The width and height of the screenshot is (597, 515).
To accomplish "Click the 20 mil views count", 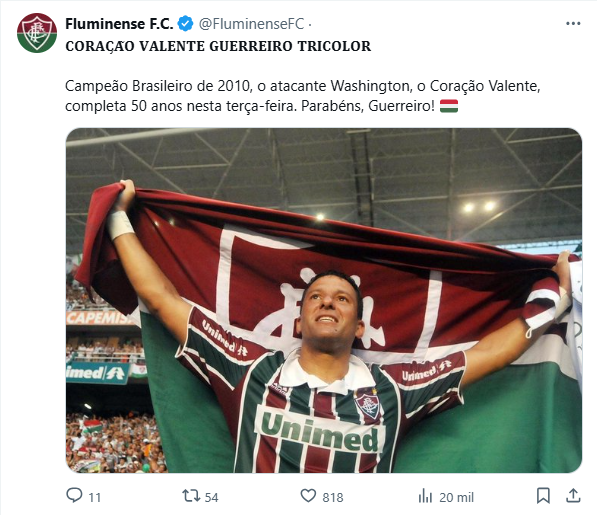I will [x=456, y=497].
